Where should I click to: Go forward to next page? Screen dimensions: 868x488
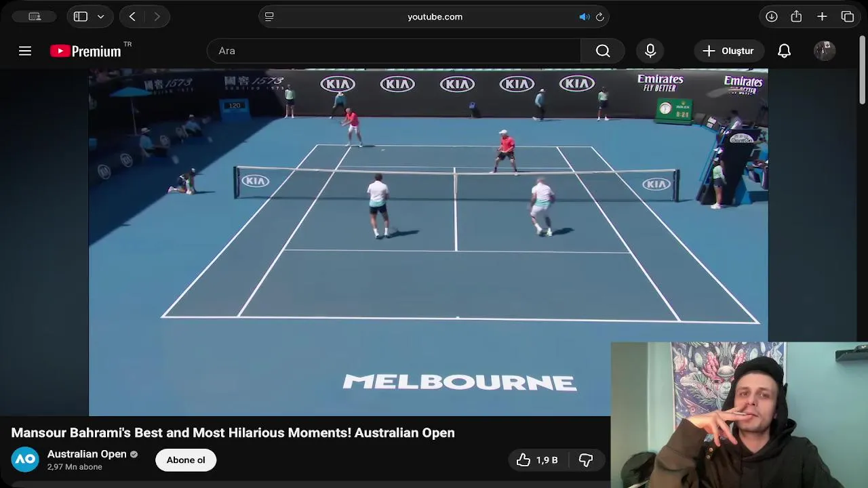click(x=157, y=16)
